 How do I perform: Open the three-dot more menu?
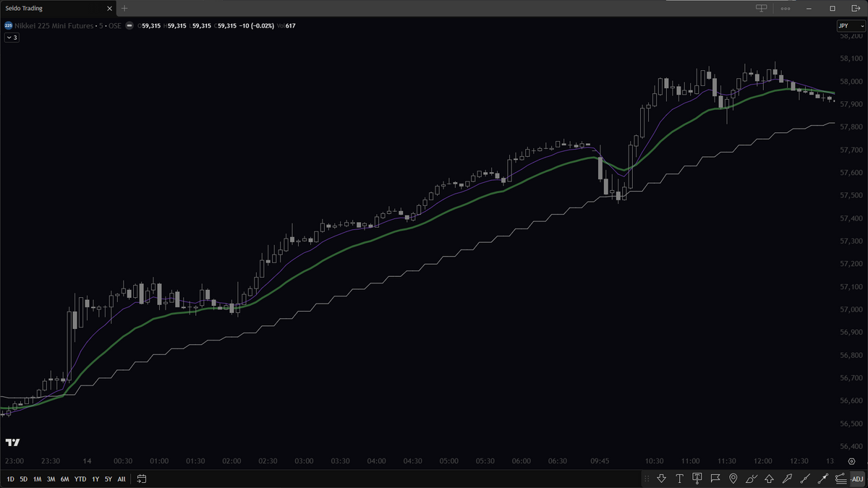786,9
